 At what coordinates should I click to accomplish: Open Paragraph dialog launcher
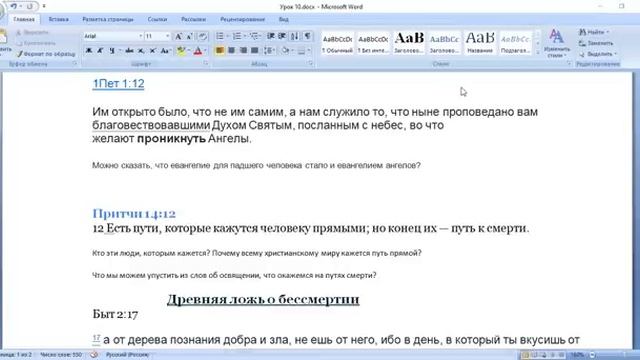311,64
